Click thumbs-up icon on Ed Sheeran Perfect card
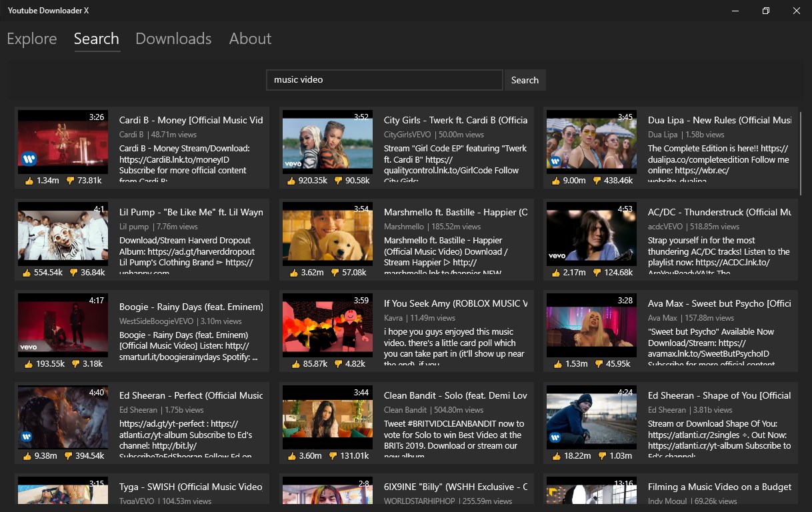This screenshot has height=512, width=812. click(29, 456)
